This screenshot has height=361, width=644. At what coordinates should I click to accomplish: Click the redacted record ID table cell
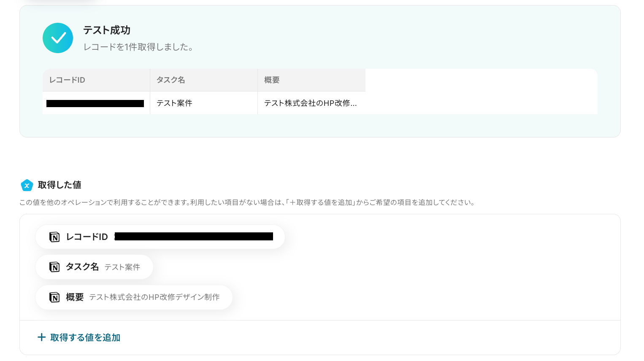(x=96, y=103)
